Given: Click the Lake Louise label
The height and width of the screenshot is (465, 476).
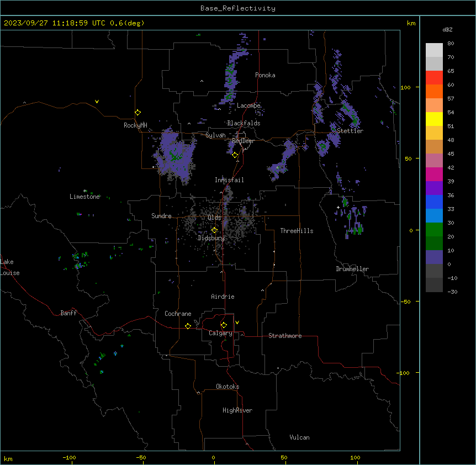Looking at the screenshot, I should [x=10, y=267].
